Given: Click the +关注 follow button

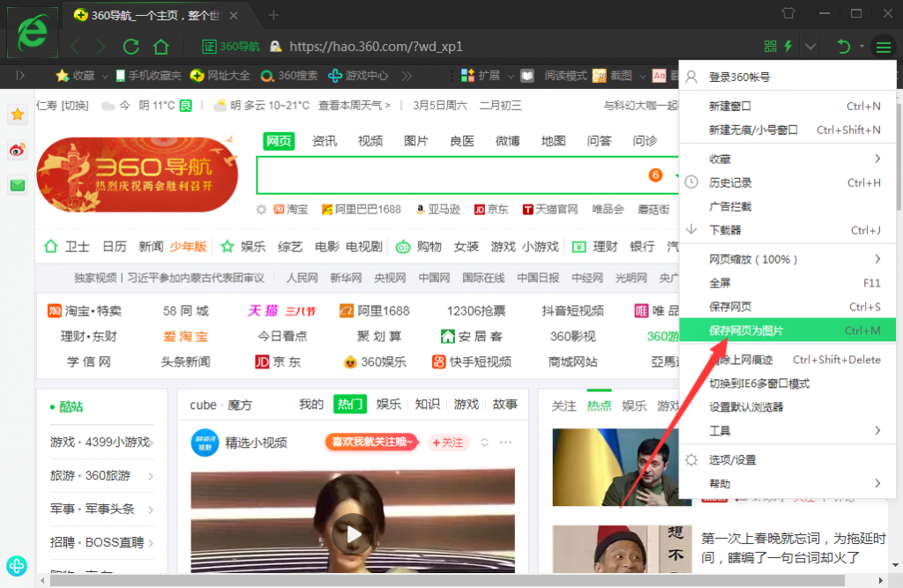Looking at the screenshot, I should point(448,443).
